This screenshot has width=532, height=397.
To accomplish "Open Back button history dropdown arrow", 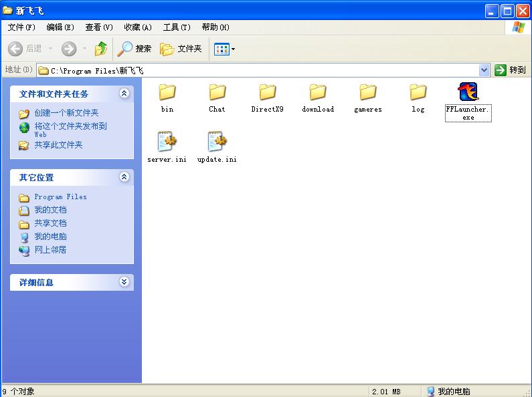I will (x=51, y=49).
